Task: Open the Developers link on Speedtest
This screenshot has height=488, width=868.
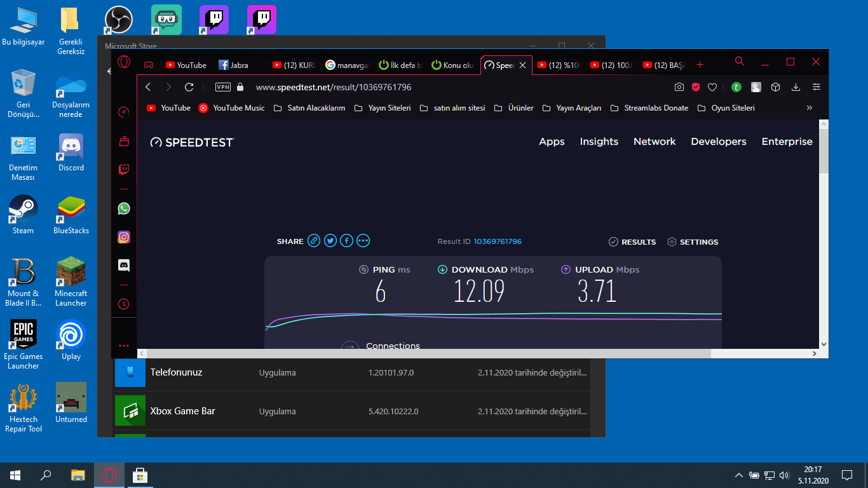Action: point(719,142)
